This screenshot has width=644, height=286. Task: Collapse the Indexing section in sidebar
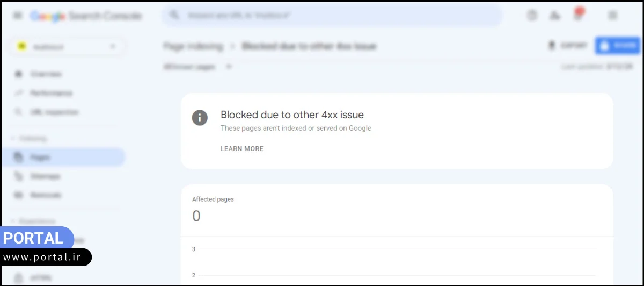pos(13,138)
